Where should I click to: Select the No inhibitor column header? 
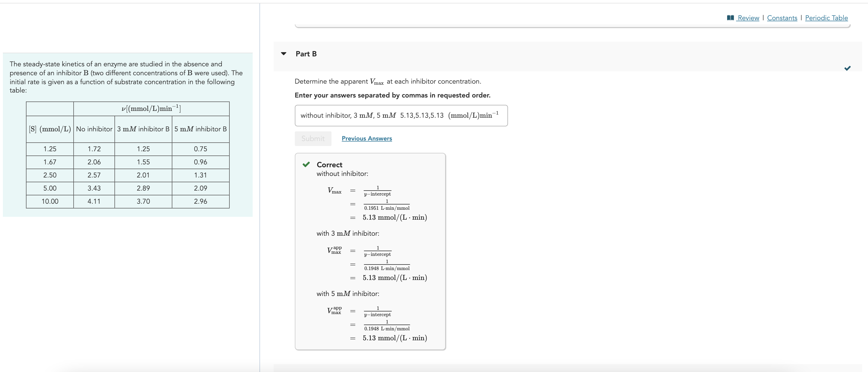coord(94,129)
